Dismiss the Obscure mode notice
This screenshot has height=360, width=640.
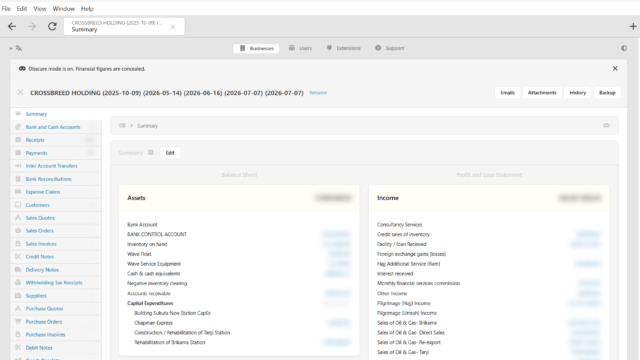click(x=615, y=69)
